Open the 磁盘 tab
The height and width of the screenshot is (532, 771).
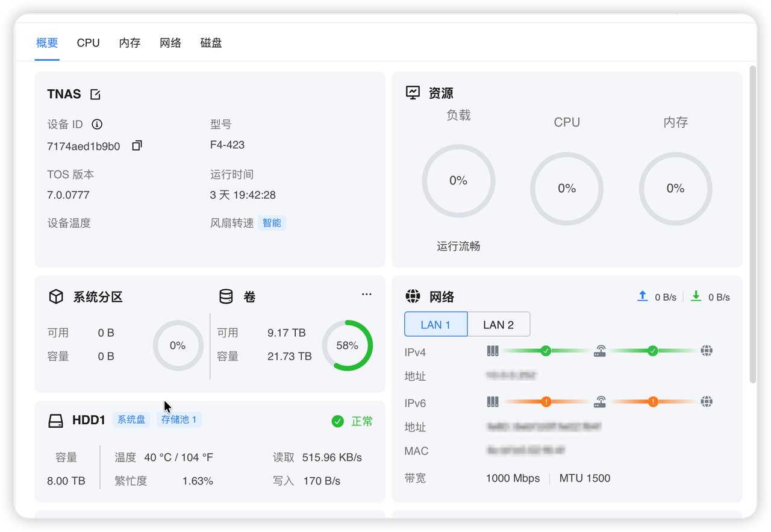click(x=211, y=43)
